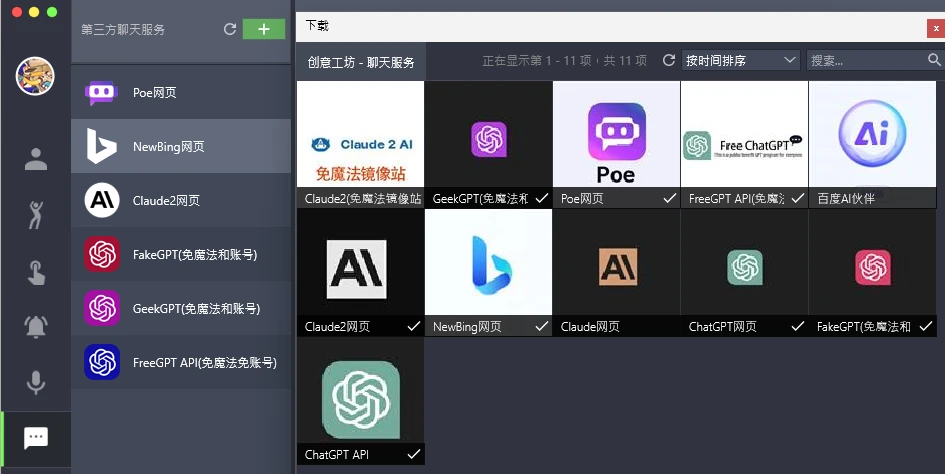Select the 创意工坊 - 聊天服务 tab
The width and height of the screenshot is (945, 474).
[361, 62]
